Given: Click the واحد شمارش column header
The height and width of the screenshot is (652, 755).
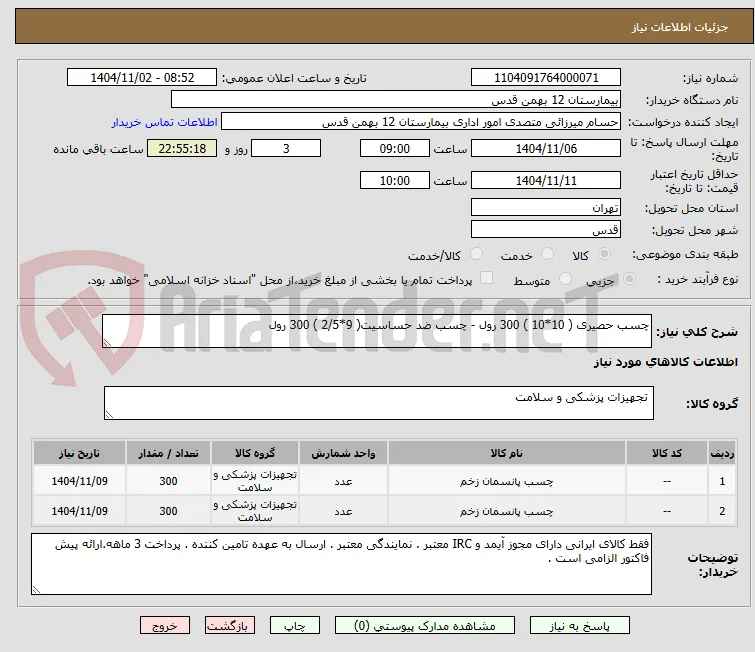Looking at the screenshot, I should tap(343, 453).
